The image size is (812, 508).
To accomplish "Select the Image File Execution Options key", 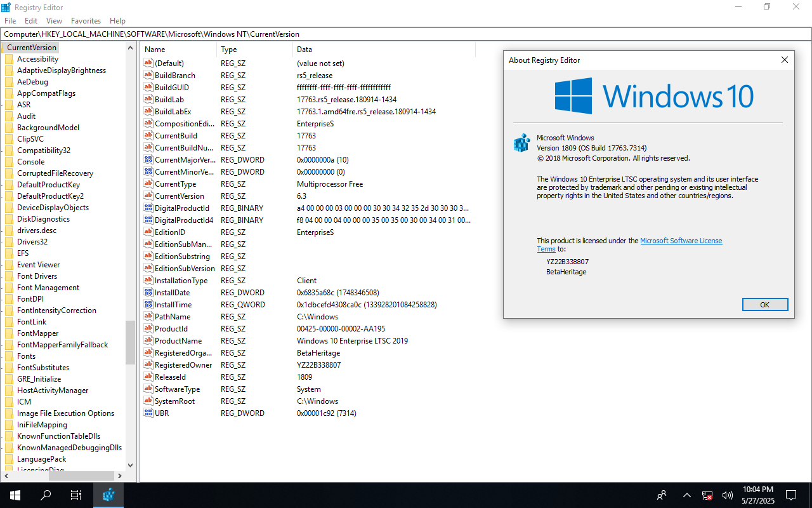I will 65,413.
